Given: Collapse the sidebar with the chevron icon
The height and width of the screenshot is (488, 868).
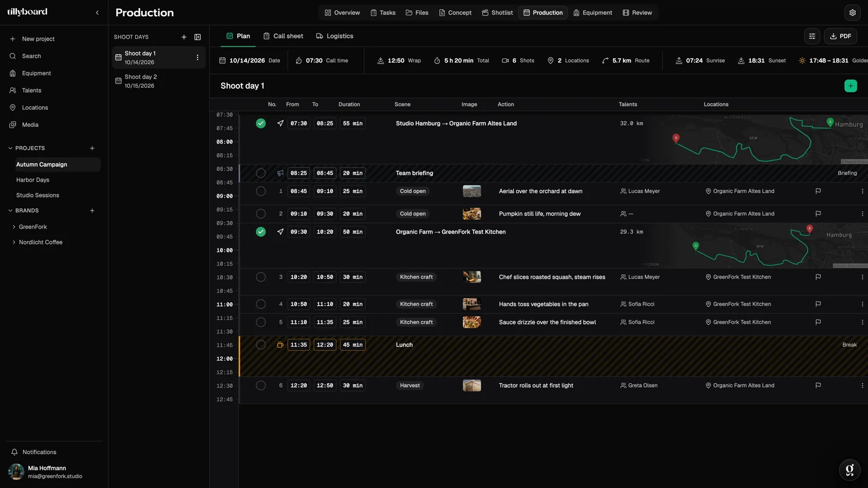Looking at the screenshot, I should (x=97, y=12).
